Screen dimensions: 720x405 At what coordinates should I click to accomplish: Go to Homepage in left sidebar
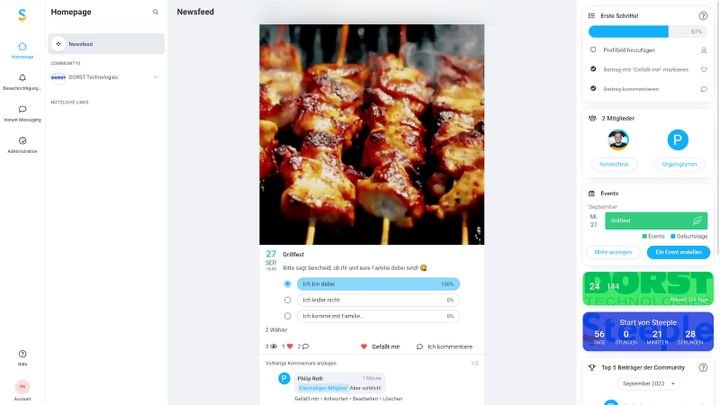tap(22, 49)
